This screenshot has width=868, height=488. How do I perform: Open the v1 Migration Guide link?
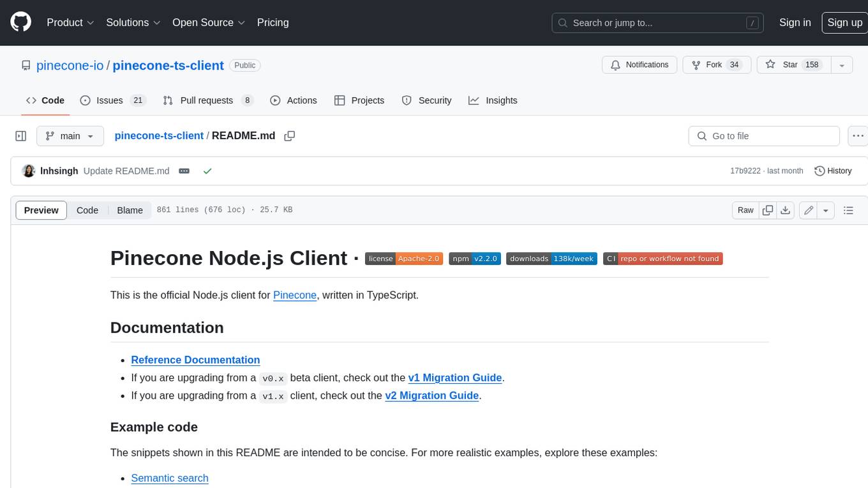point(455,377)
